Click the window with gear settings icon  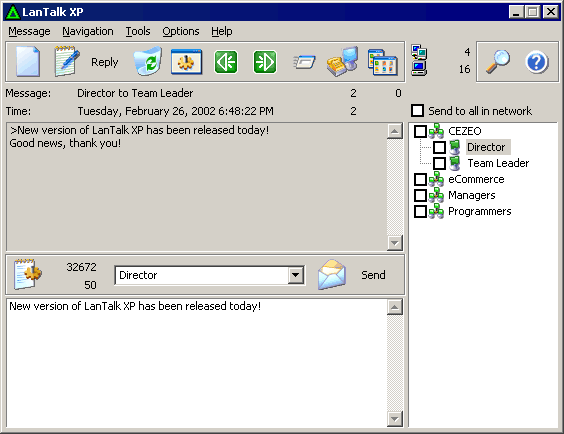coord(186,62)
